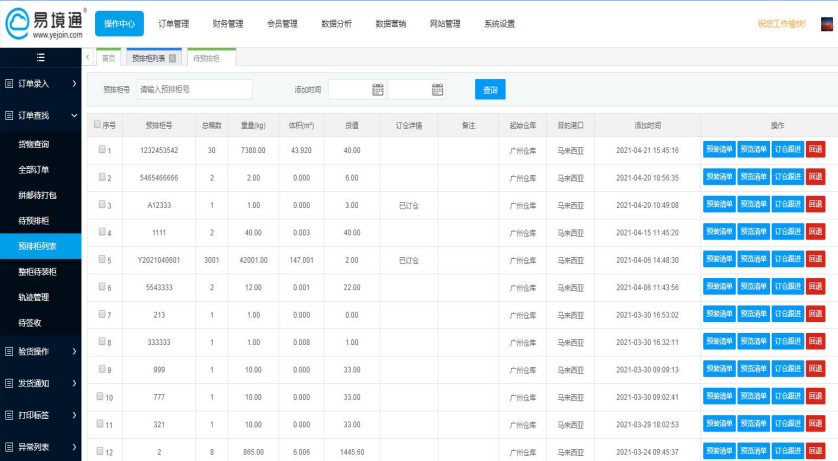Expand 异常列表 using its chevron
Screen dimensions: 838x461
coord(74,447)
